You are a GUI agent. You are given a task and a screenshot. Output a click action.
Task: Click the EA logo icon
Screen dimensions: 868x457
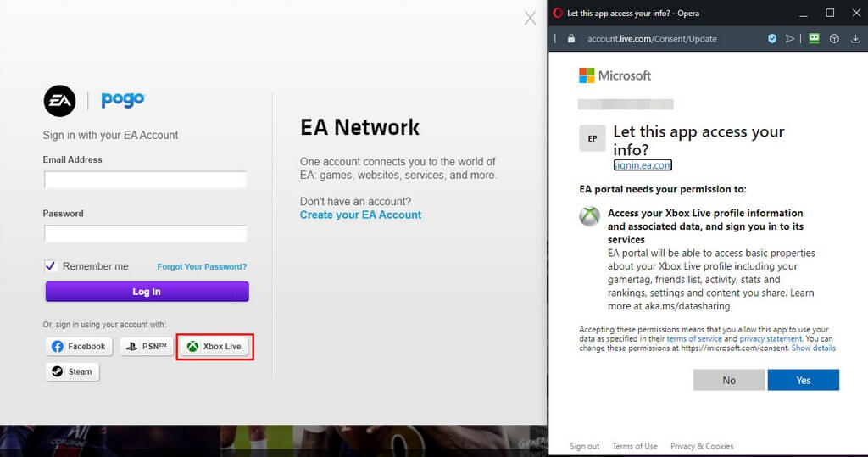60,101
